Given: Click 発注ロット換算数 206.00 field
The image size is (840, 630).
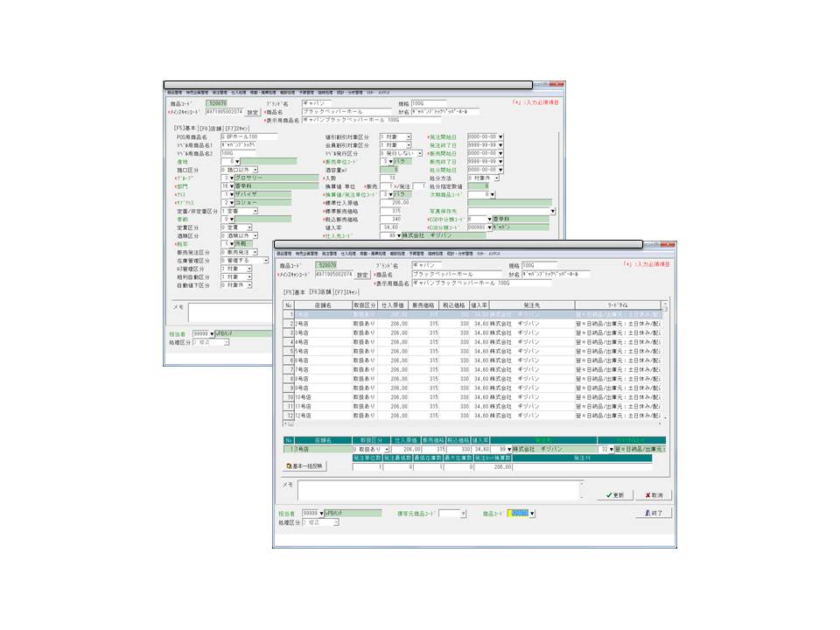Looking at the screenshot, I should click(493, 467).
